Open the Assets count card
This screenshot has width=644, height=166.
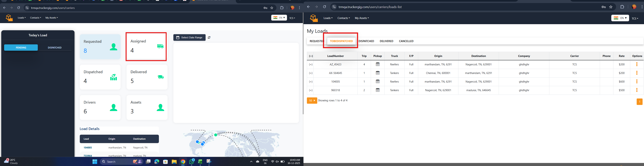pos(147,107)
